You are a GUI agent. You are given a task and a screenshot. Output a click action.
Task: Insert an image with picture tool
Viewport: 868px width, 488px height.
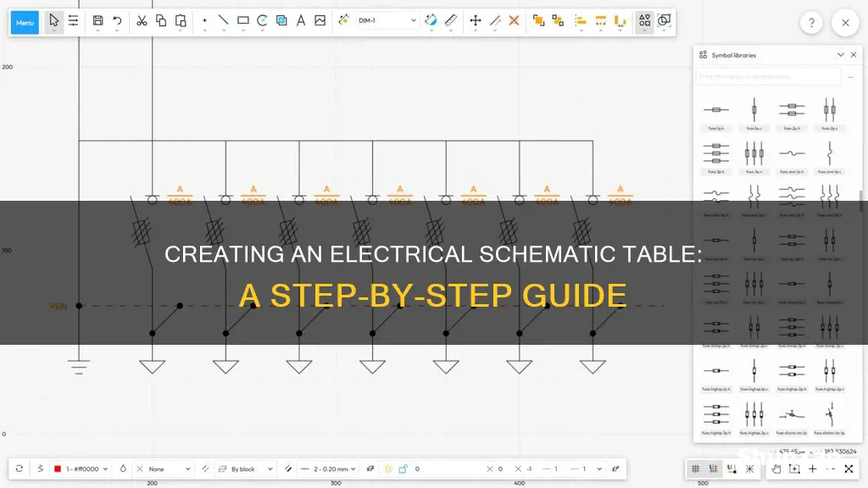click(x=320, y=21)
